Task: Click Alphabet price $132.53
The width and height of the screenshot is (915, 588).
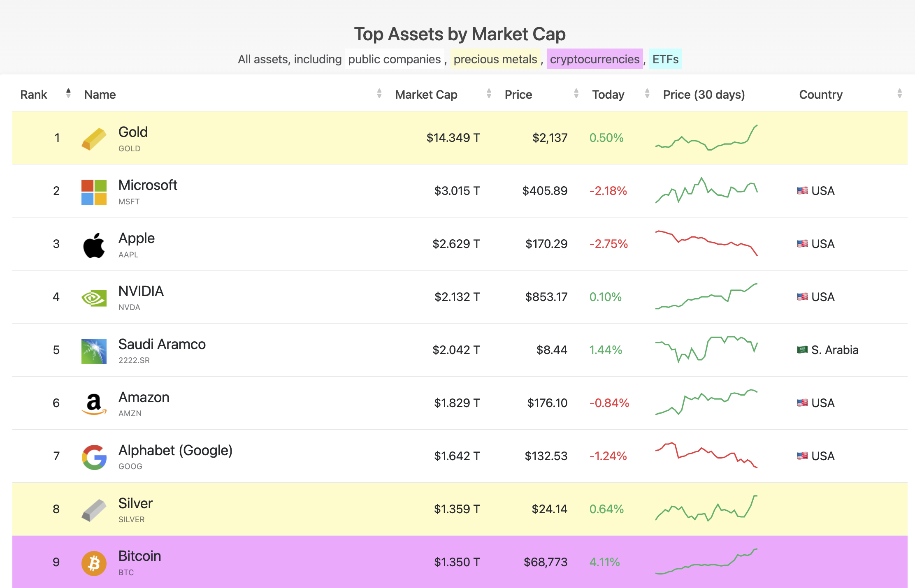Action: tap(546, 456)
